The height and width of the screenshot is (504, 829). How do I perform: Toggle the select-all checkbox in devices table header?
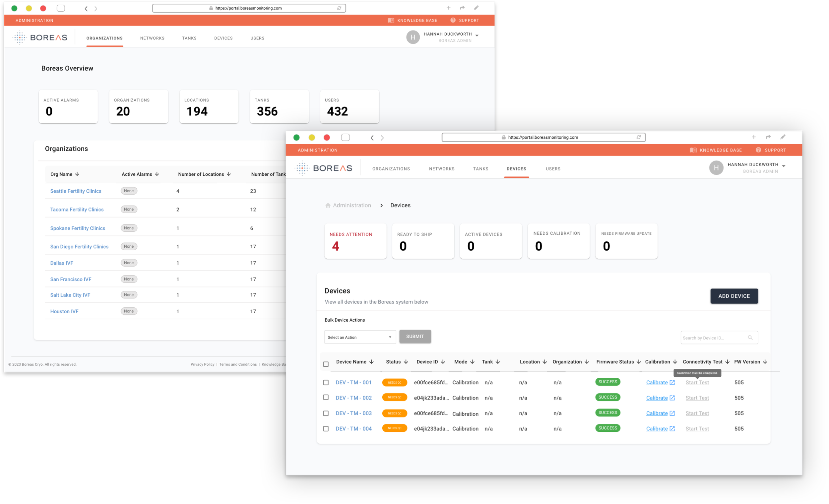[326, 364]
